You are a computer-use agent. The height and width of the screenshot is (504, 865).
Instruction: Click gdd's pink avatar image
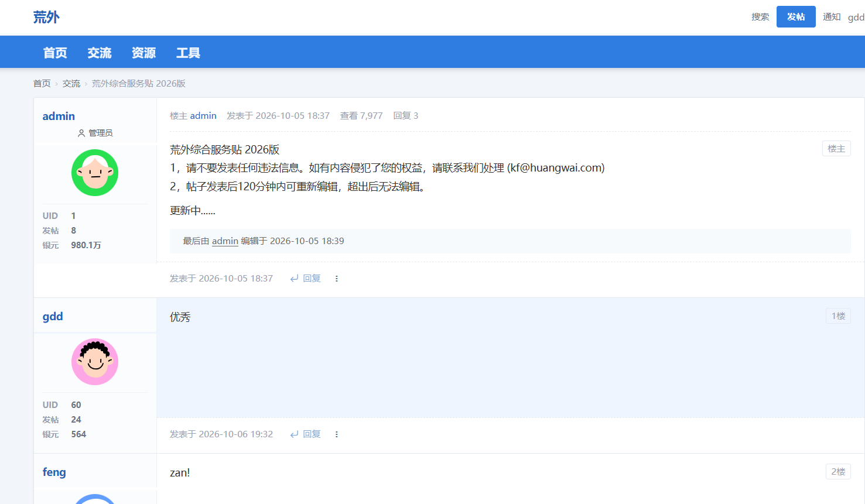pos(95,362)
